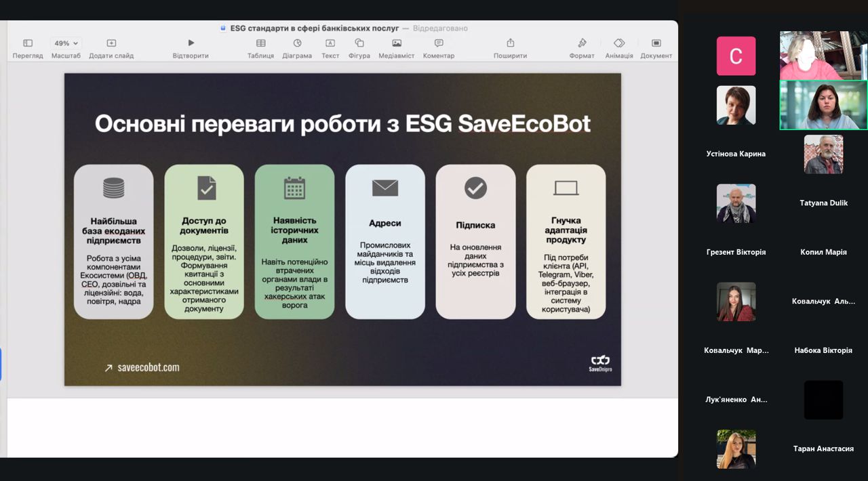Toggle the Формат sidebar panel
868x481 pixels.
[x=582, y=43]
